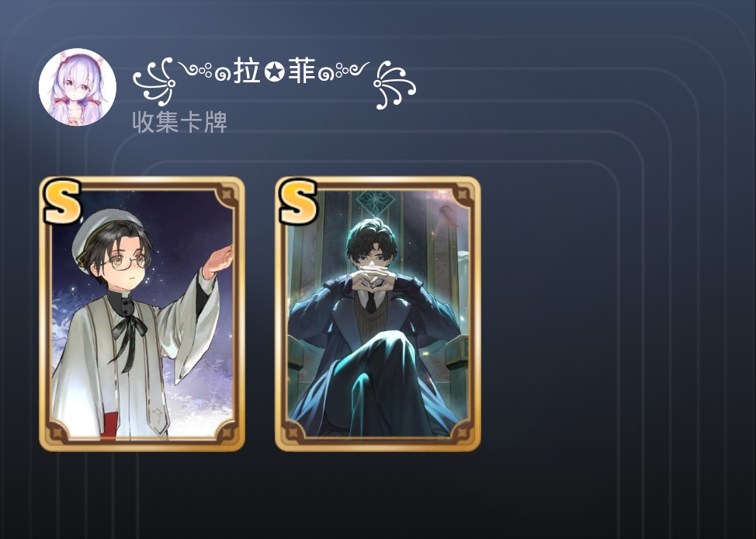756x539 pixels.
Task: Click the gold S rank badge on the white-robed boy card
Action: [62, 202]
